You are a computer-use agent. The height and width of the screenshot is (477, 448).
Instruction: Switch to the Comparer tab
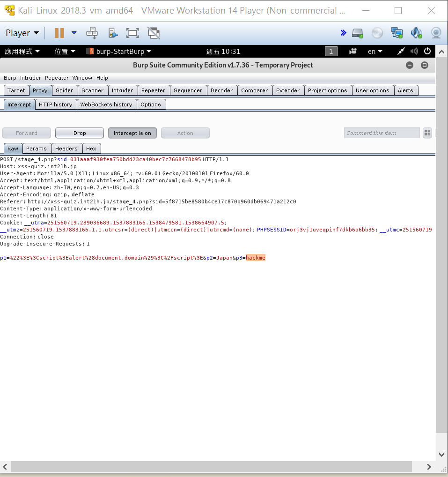254,90
